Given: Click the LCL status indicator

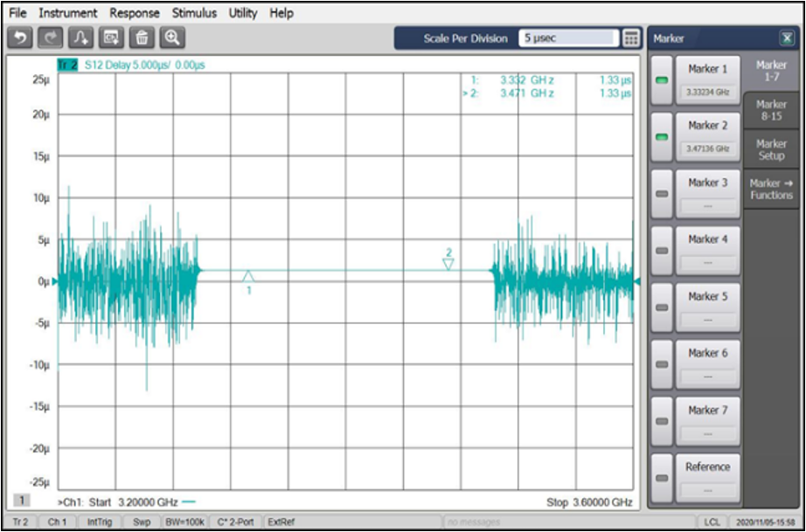Looking at the screenshot, I should pos(712,523).
